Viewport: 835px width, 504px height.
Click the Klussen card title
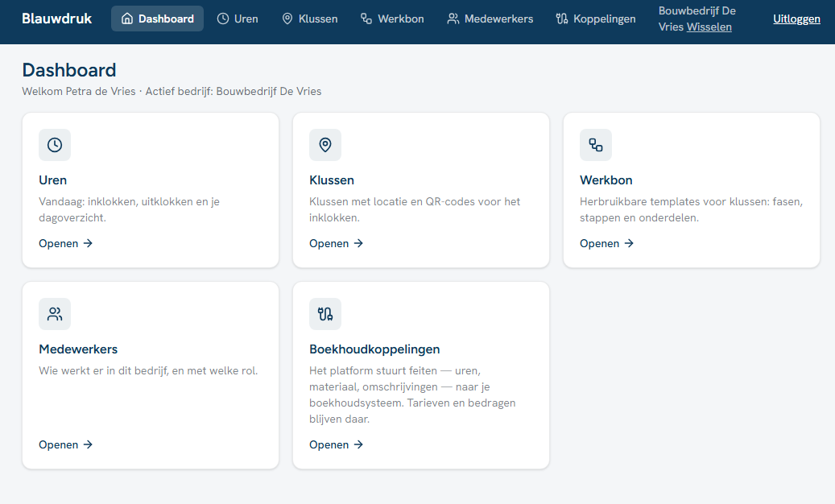332,180
